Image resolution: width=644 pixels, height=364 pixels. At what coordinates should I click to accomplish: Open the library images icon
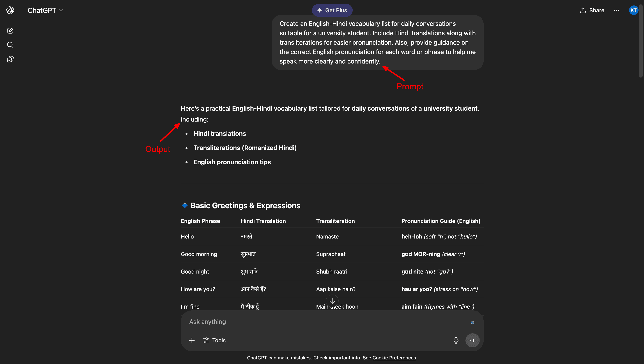(x=10, y=59)
